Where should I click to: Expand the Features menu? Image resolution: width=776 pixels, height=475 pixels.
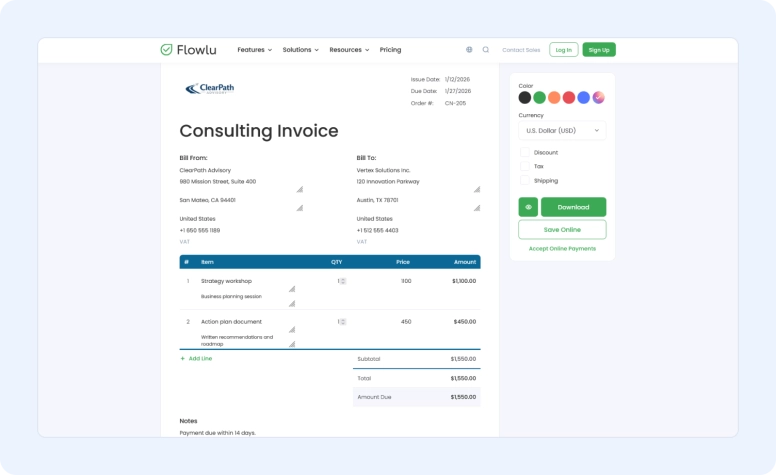point(254,49)
